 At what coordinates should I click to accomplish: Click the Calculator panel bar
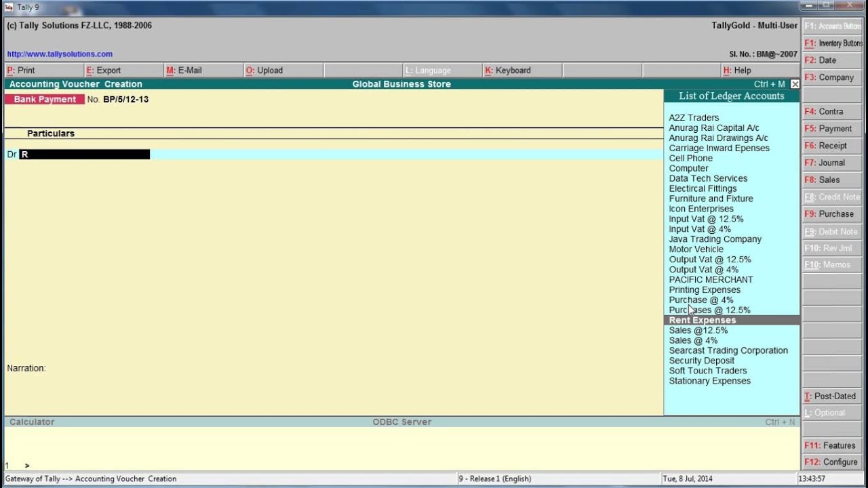[401, 422]
